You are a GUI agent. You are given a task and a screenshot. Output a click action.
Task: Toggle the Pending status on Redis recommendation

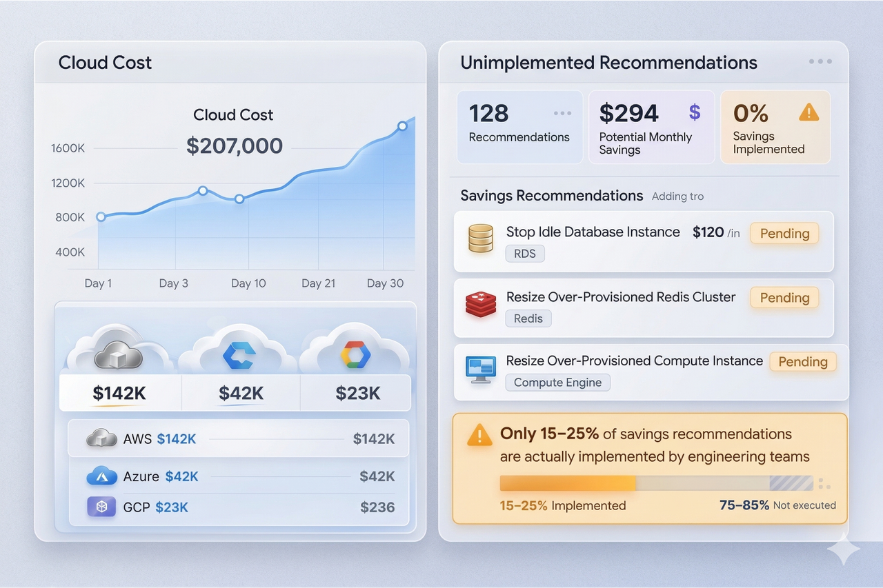(x=784, y=298)
